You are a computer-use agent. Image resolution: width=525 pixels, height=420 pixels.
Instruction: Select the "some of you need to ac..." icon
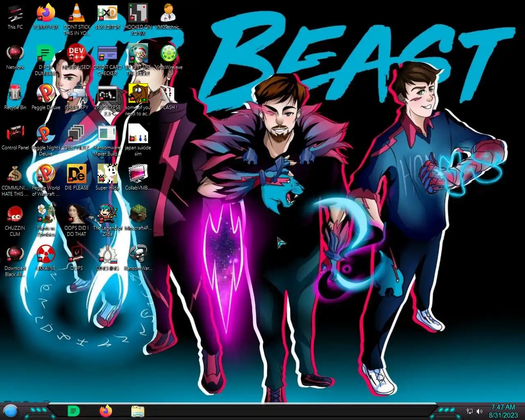pos(138,100)
